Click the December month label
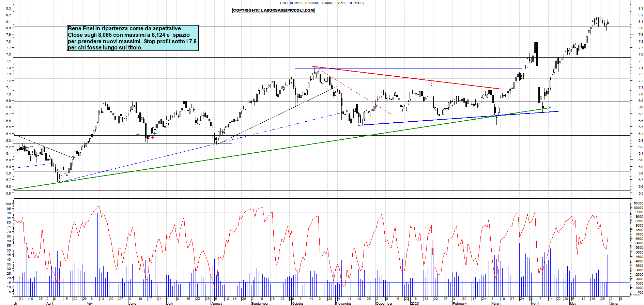 tap(384, 303)
